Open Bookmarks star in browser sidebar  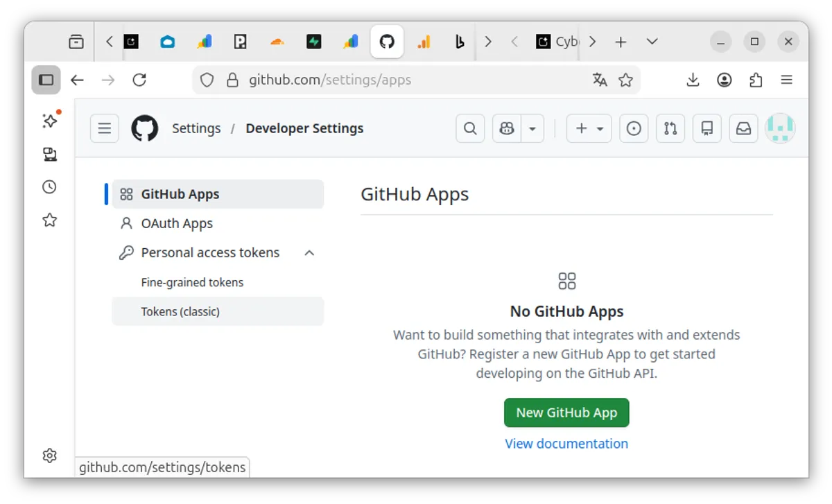pyautogui.click(x=49, y=220)
